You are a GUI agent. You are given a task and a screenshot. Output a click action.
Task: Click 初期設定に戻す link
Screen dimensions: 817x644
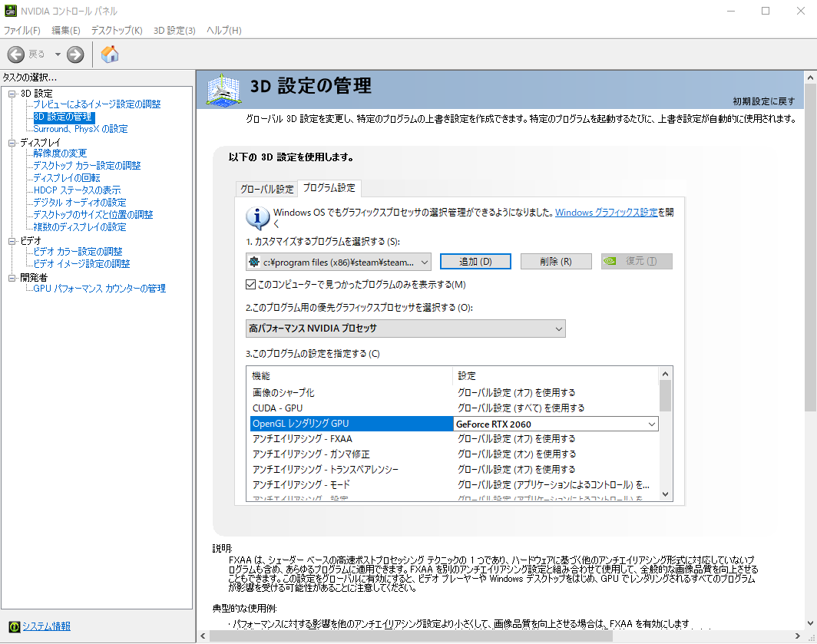763,101
